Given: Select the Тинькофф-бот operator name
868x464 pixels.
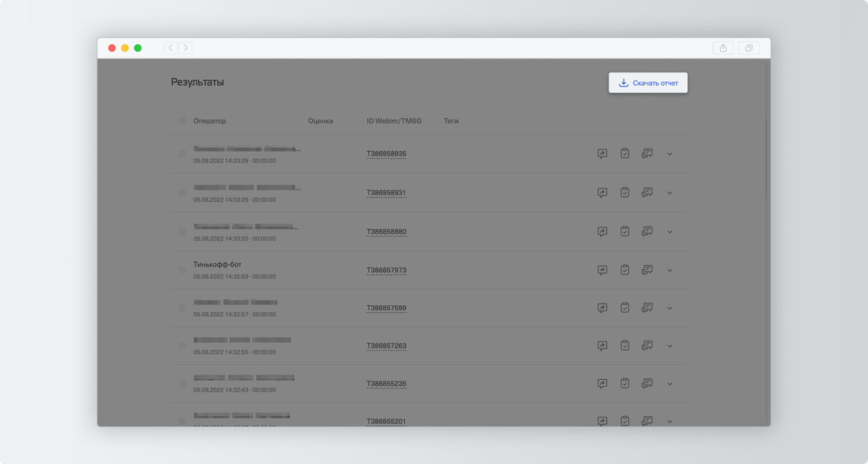Looking at the screenshot, I should pyautogui.click(x=218, y=265).
